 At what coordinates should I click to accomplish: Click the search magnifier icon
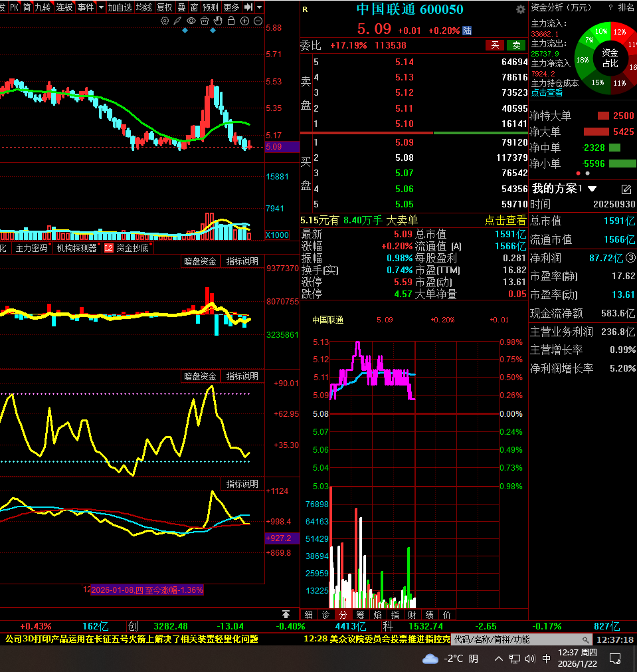pyautogui.click(x=586, y=639)
